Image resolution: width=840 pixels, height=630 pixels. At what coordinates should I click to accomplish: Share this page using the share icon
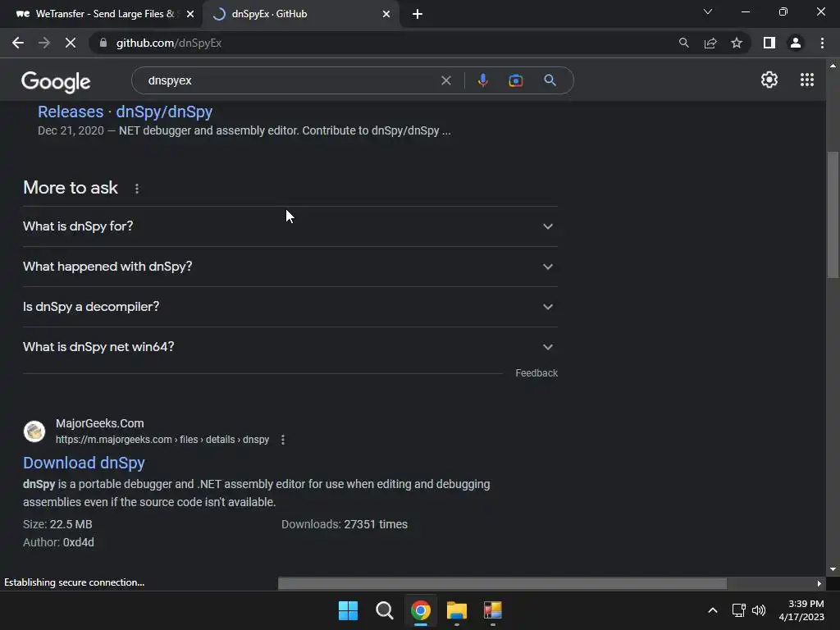[x=710, y=43]
